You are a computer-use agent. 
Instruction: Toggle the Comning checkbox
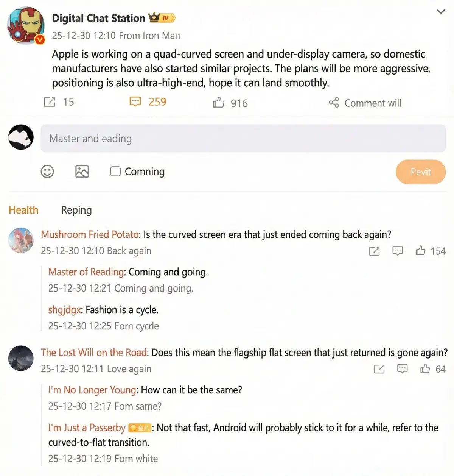point(115,171)
